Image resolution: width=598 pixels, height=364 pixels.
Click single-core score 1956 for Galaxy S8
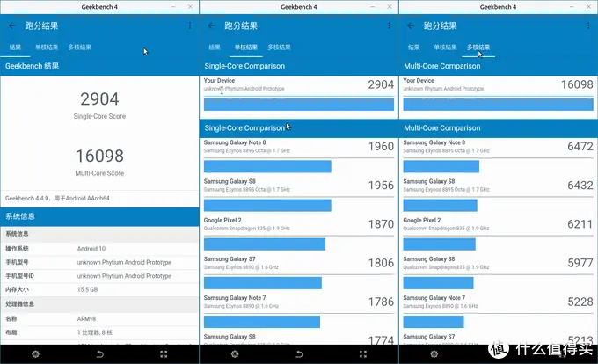click(x=381, y=186)
